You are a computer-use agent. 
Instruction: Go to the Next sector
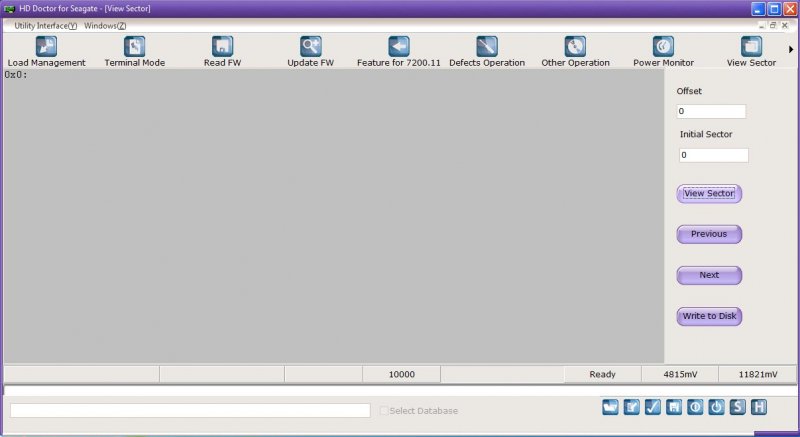coord(709,275)
